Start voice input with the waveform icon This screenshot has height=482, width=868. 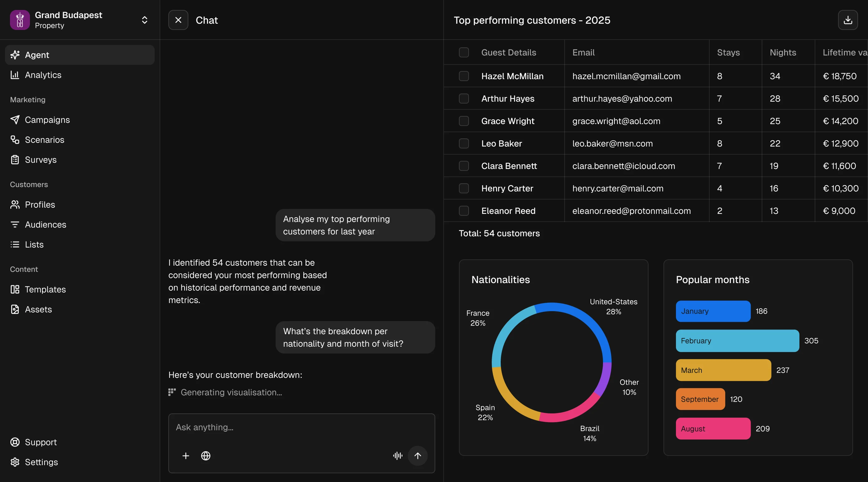tap(398, 456)
